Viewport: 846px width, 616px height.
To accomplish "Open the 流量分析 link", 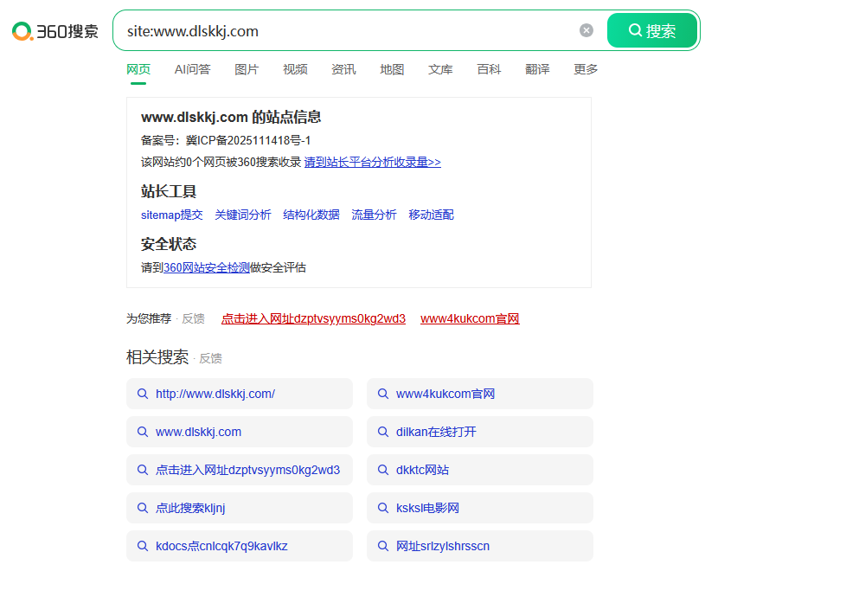I will (374, 215).
